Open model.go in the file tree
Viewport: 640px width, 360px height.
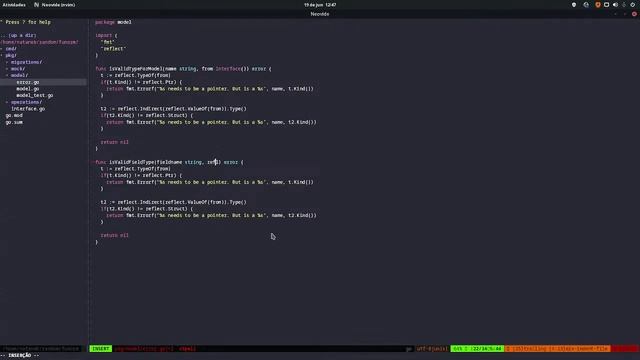pyautogui.click(x=28, y=89)
